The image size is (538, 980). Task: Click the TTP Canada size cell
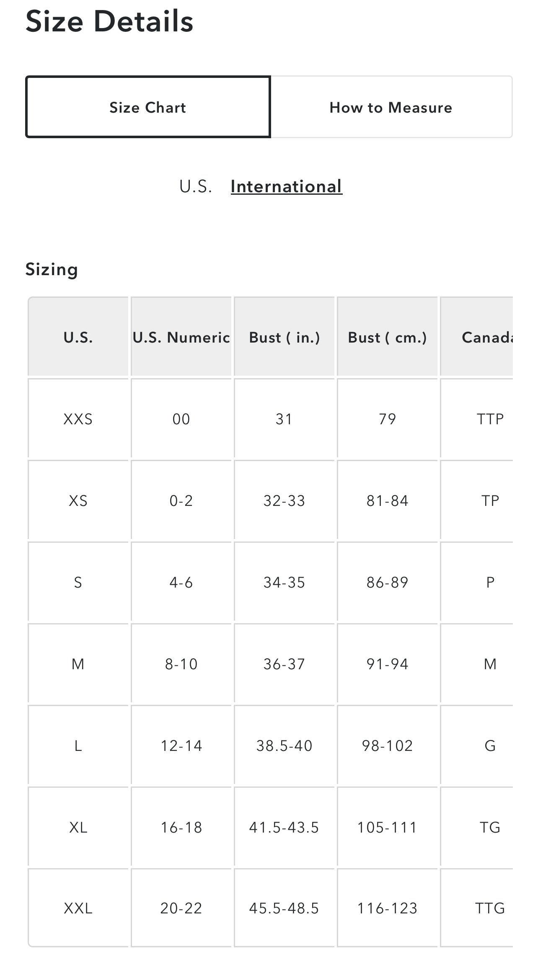pyautogui.click(x=489, y=419)
